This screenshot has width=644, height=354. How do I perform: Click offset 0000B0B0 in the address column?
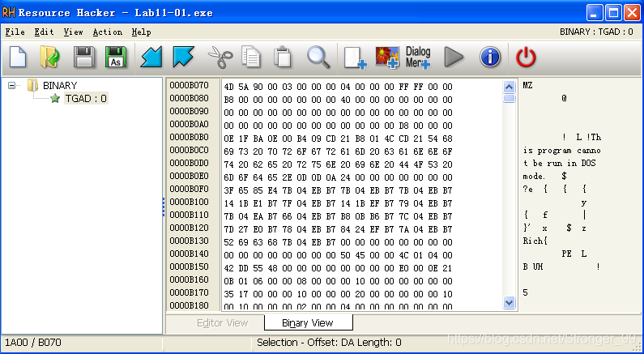coord(190,137)
